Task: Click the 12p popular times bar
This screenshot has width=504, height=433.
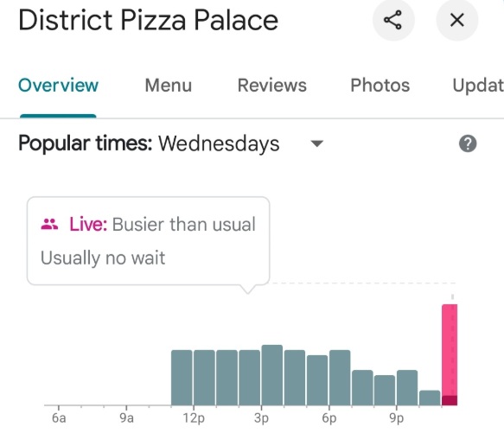Action: point(204,378)
